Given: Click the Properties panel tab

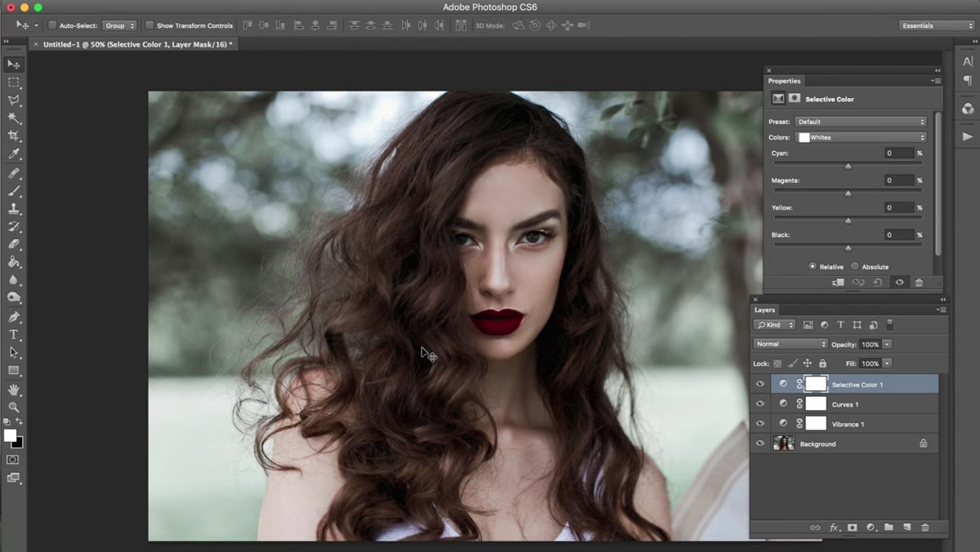Looking at the screenshot, I should pyautogui.click(x=784, y=81).
